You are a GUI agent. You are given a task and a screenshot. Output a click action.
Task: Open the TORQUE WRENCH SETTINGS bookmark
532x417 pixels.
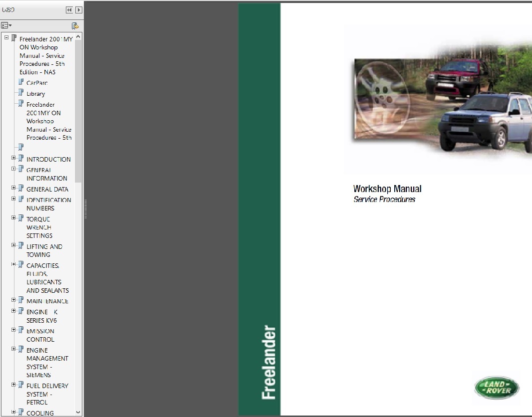39,227
